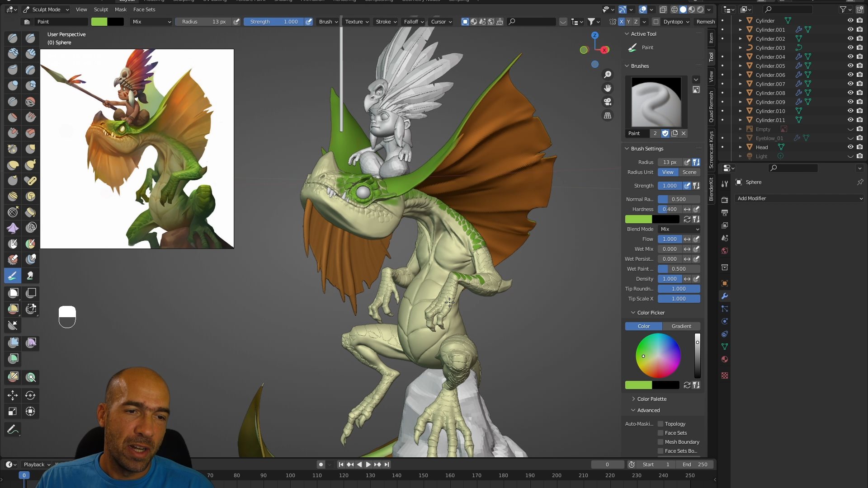Open the Sculpt menu in the header
This screenshot has height=488, width=868.
[x=100, y=9]
